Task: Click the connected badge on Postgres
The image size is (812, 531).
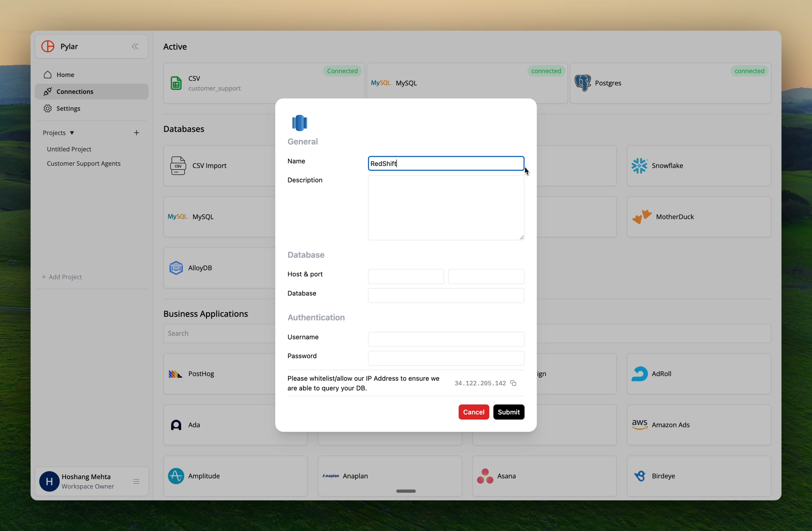Action: coord(749,71)
